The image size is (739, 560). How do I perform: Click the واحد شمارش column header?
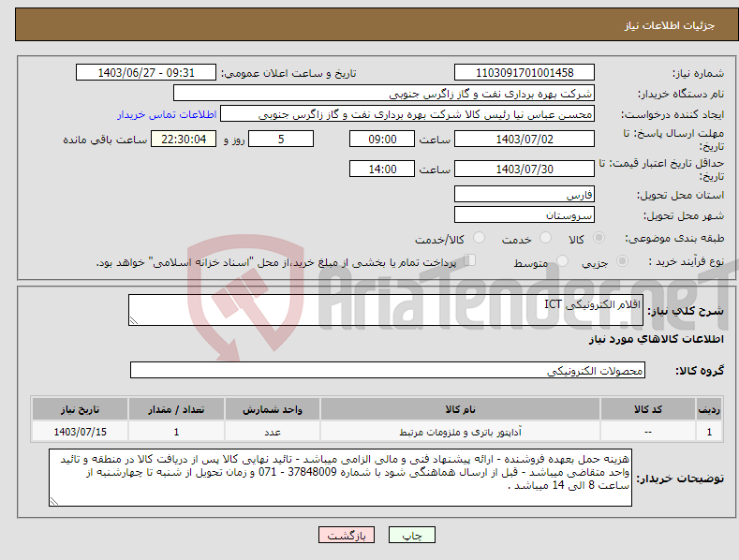[x=273, y=409]
